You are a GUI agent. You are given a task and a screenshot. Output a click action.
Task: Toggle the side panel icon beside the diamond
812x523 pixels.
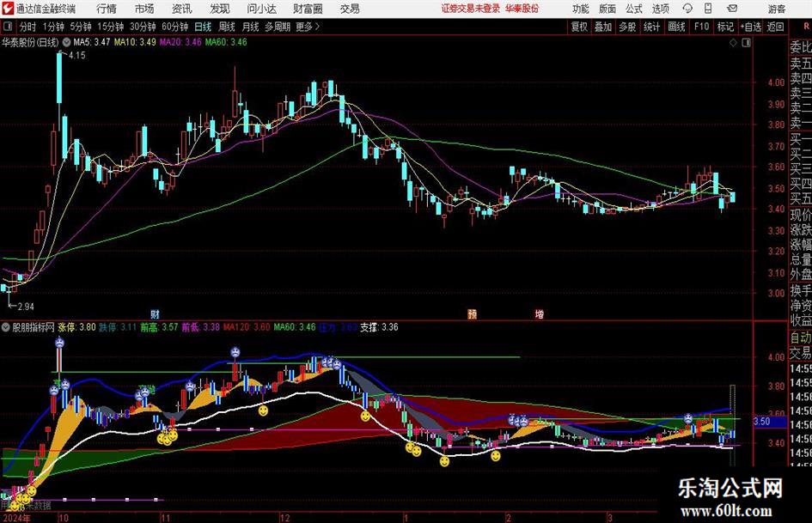[746, 43]
